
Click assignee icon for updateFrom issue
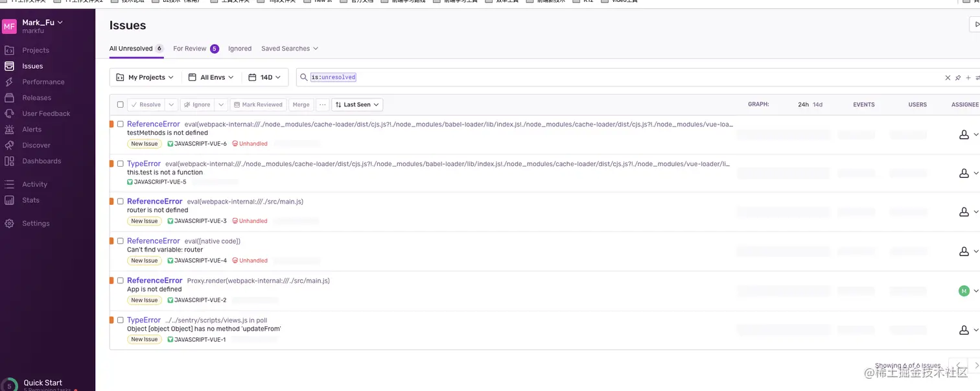964,330
